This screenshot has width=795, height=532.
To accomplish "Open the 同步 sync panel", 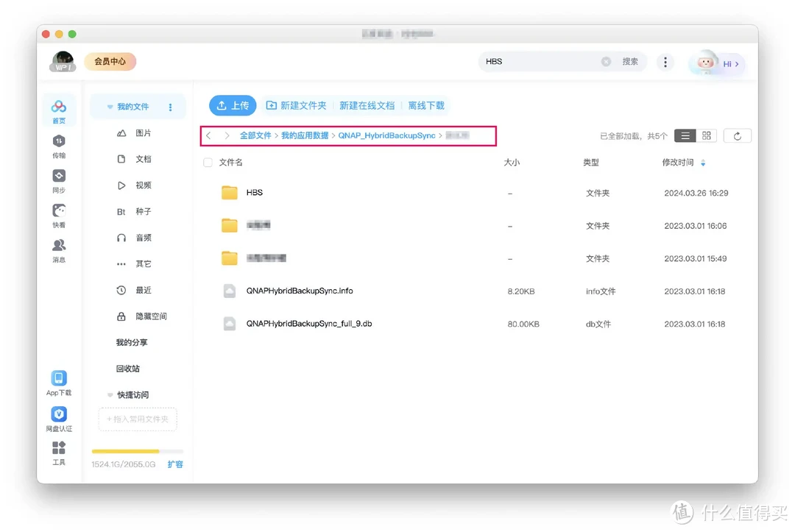I will click(x=59, y=180).
